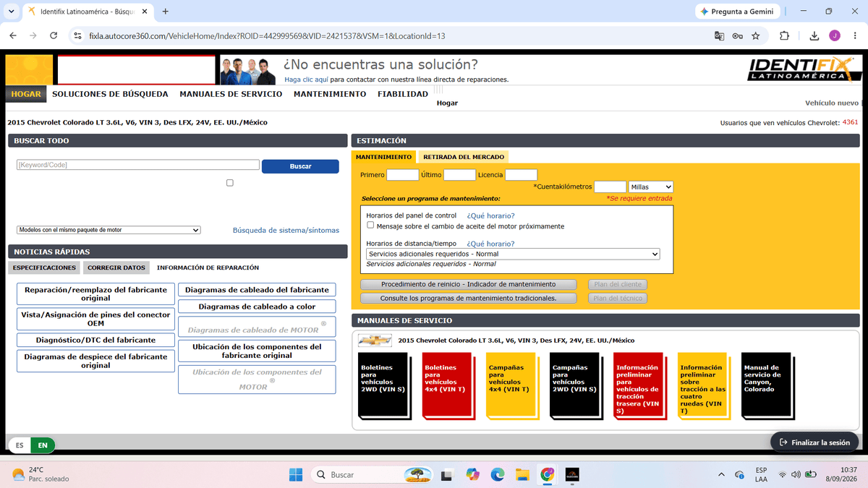Open Microsoft Edge from taskbar

[x=497, y=474]
